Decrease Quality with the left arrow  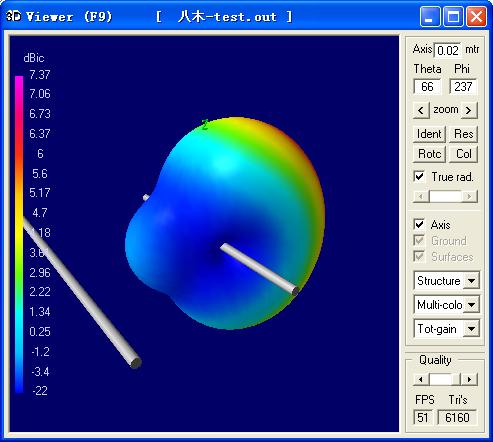(x=421, y=379)
